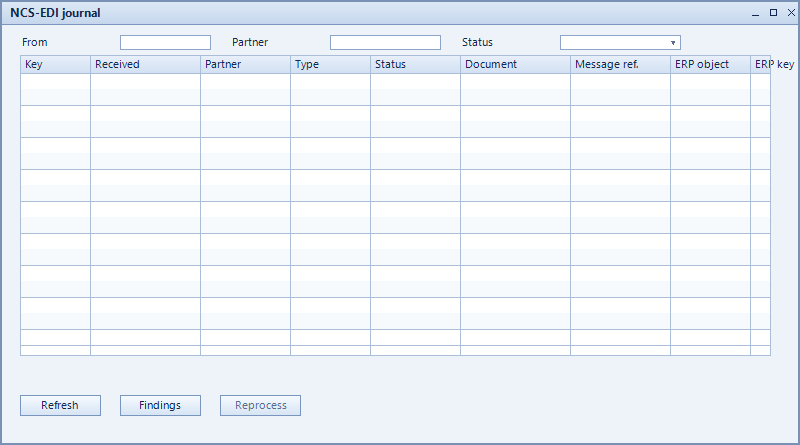Screen dimensions: 800x445
Task: Open the Findings dialog button
Action: point(160,405)
